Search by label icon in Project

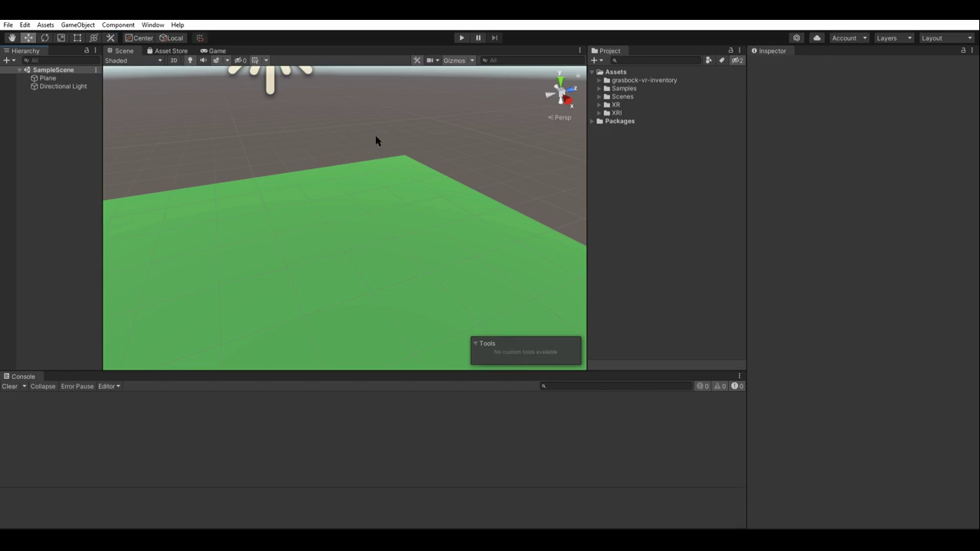[x=721, y=60]
